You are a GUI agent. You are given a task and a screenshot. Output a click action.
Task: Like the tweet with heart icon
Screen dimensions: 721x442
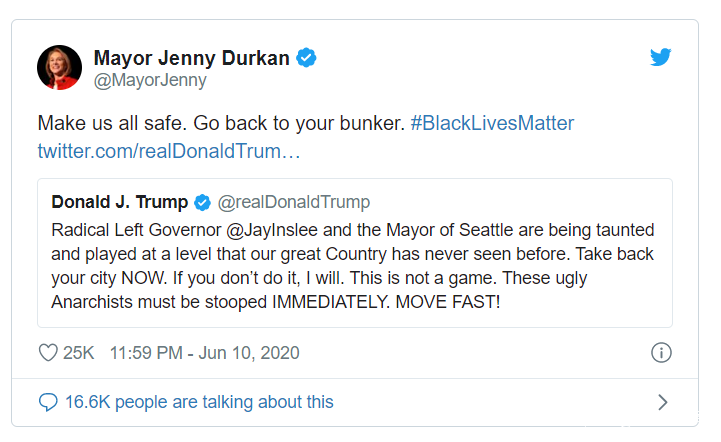click(48, 353)
